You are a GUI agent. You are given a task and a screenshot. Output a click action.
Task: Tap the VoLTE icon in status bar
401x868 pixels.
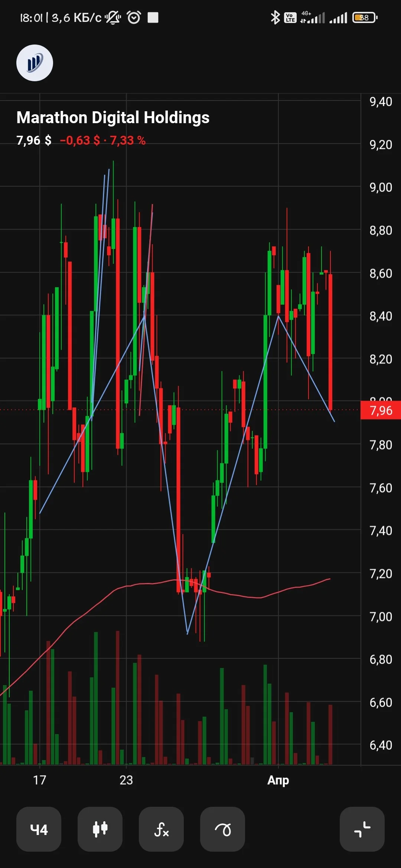pos(290,17)
